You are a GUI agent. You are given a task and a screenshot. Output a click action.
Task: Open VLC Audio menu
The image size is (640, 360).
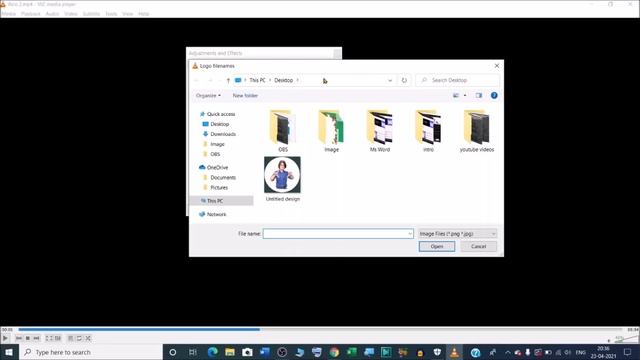[x=52, y=14]
